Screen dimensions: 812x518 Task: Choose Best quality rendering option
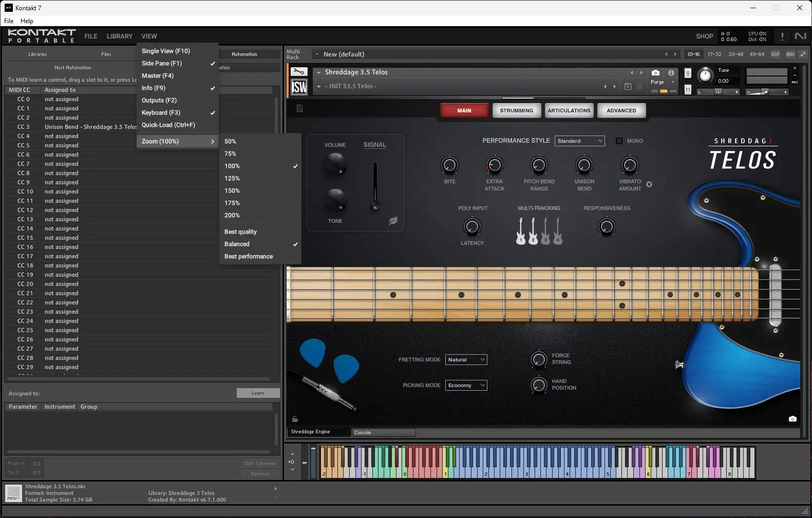tap(260, 232)
